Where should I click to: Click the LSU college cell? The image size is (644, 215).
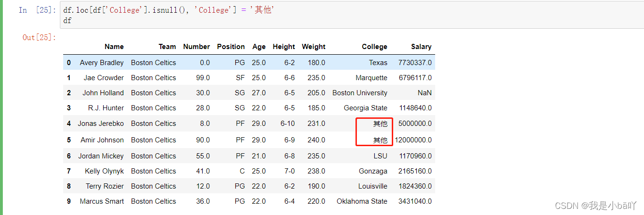[380, 156]
